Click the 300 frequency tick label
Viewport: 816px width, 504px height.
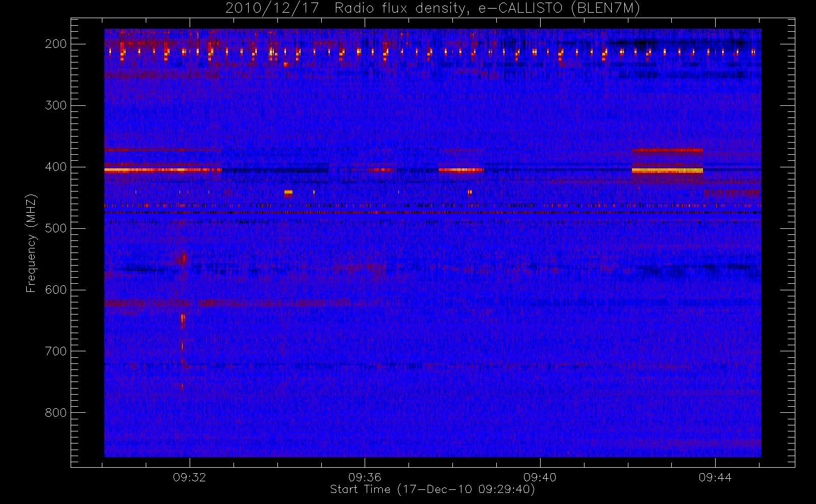(x=56, y=105)
